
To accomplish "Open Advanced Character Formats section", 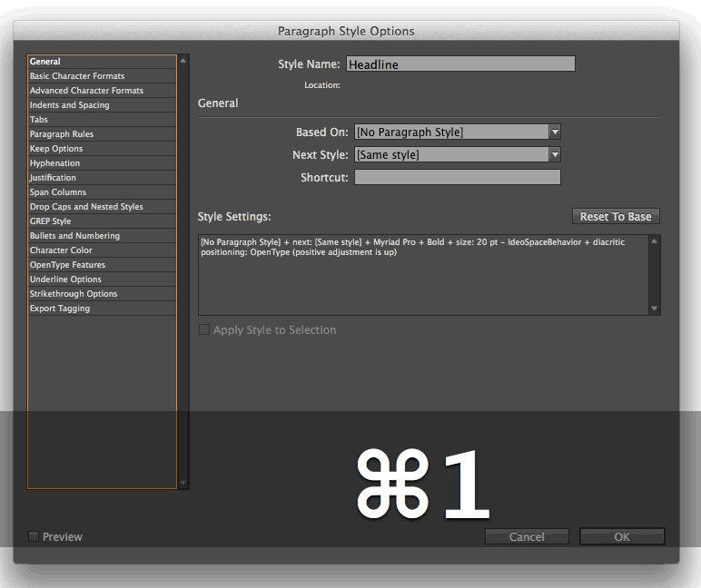I will 86,91.
